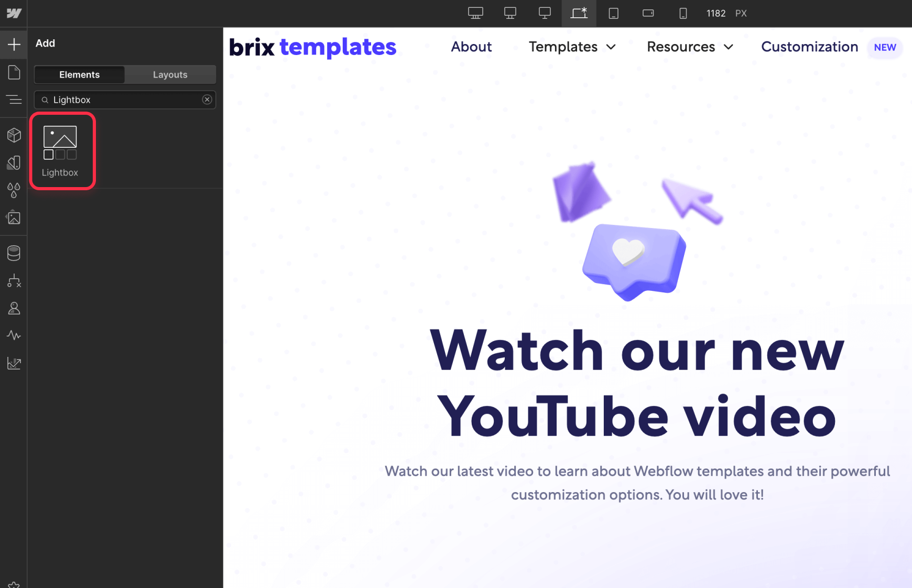Image resolution: width=912 pixels, height=588 pixels.
Task: Open the Users account icon
Action: point(14,308)
